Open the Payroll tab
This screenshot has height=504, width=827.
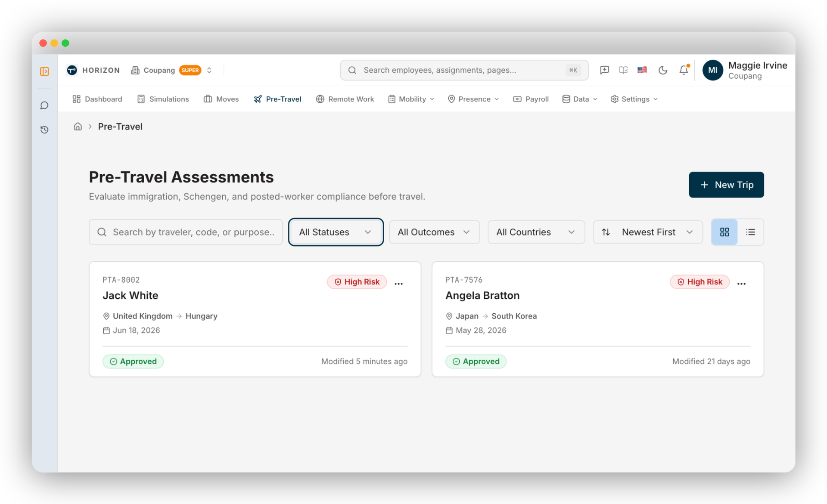point(531,99)
